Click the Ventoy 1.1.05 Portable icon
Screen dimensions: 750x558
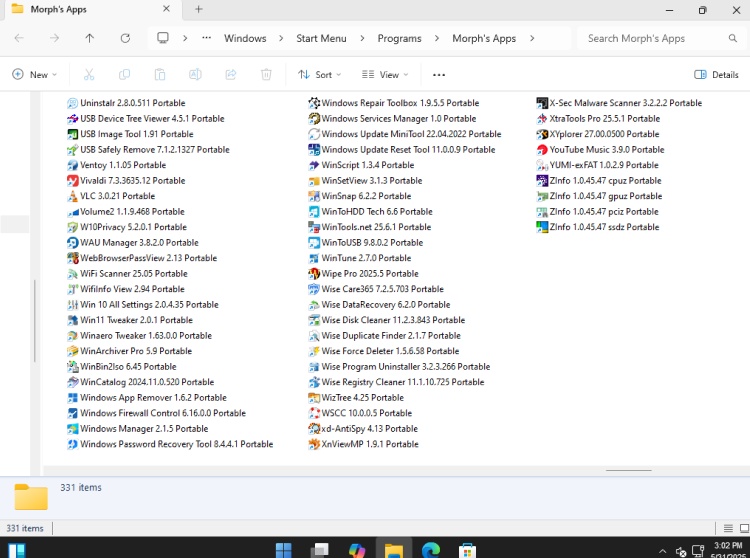pyautogui.click(x=73, y=165)
